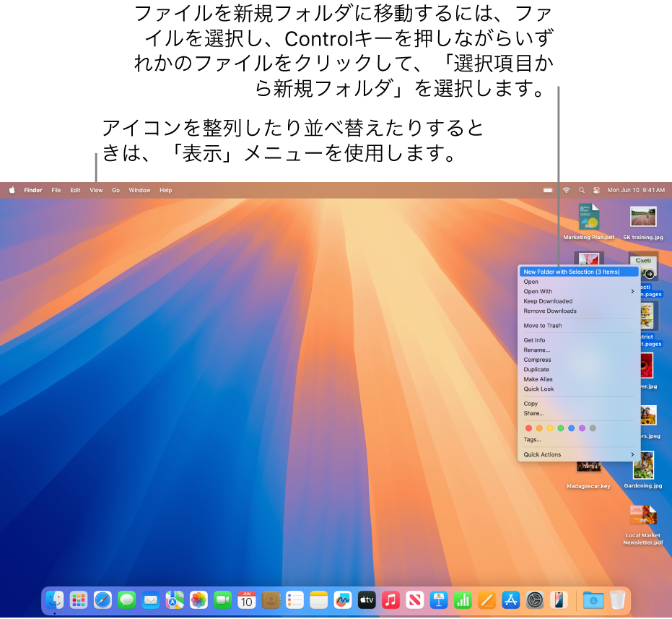Image resolution: width=672 pixels, height=619 pixels.
Task: Open Photos app in the Dock
Action: 199,600
